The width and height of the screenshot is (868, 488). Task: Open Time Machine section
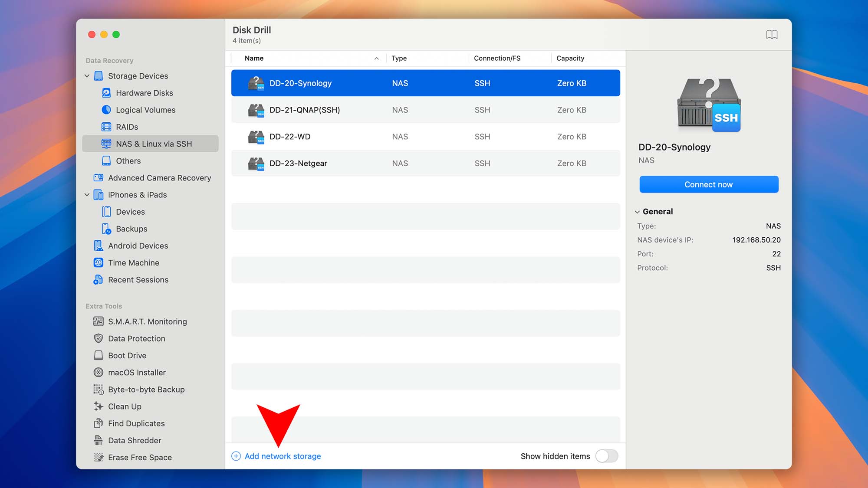[x=134, y=263]
